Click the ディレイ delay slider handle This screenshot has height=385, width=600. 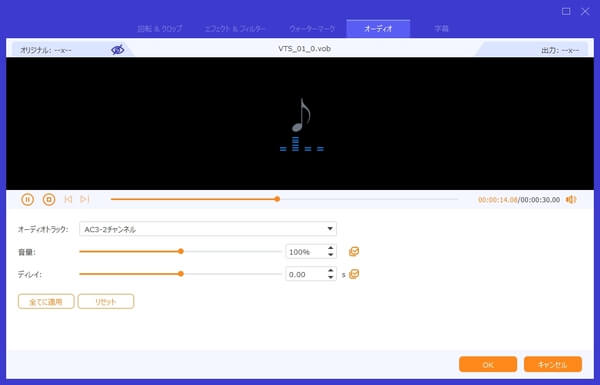click(181, 274)
